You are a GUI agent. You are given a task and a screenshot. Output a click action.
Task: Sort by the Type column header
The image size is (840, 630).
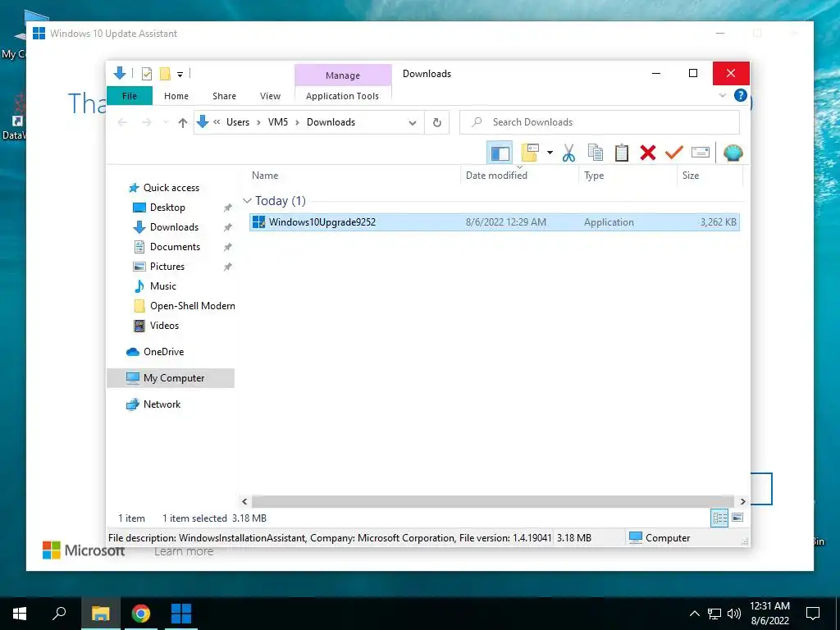[x=628, y=176]
